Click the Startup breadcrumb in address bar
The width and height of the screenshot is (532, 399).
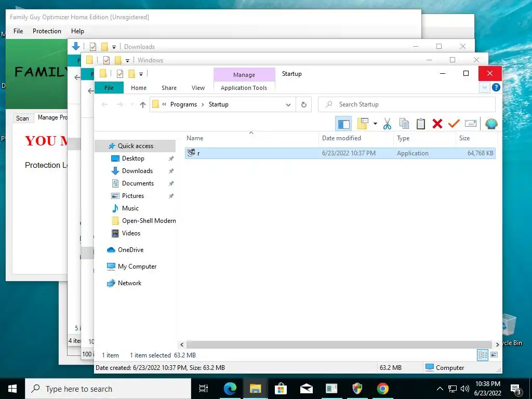[x=219, y=104]
